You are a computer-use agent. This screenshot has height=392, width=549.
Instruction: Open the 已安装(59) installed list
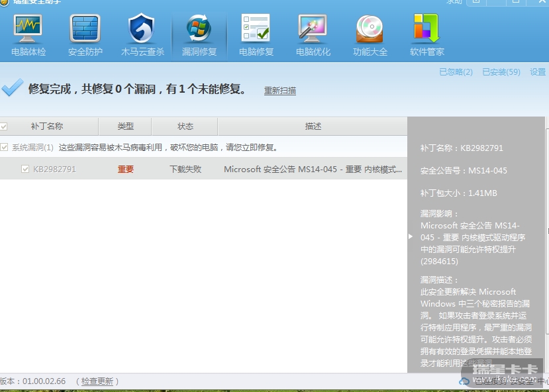coord(501,72)
